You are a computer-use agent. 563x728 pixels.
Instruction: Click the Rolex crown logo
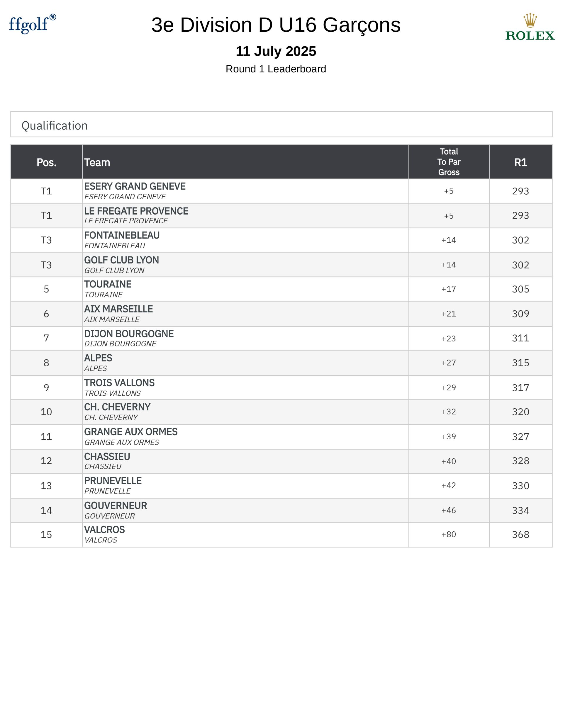pyautogui.click(x=530, y=27)
